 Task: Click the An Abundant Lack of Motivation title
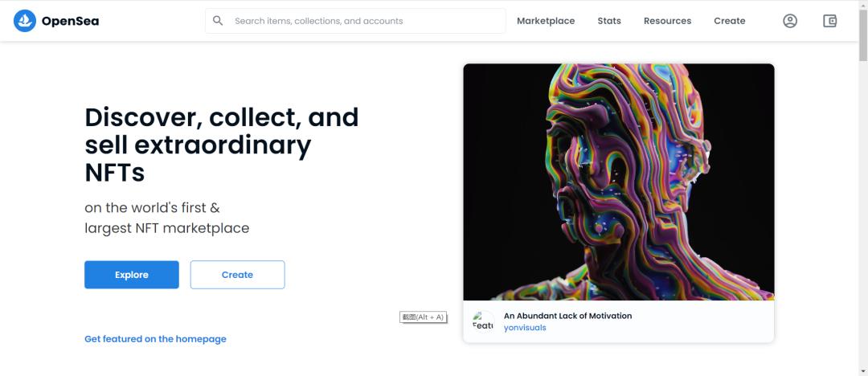(567, 316)
